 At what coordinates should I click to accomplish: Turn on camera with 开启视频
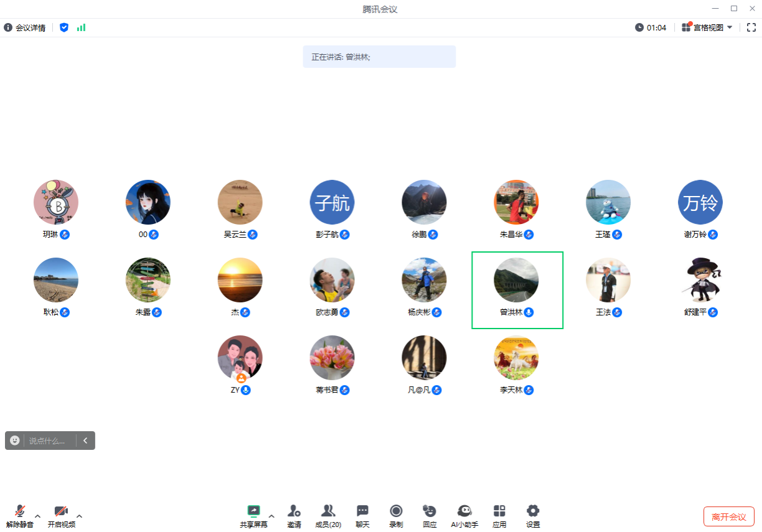point(61,511)
